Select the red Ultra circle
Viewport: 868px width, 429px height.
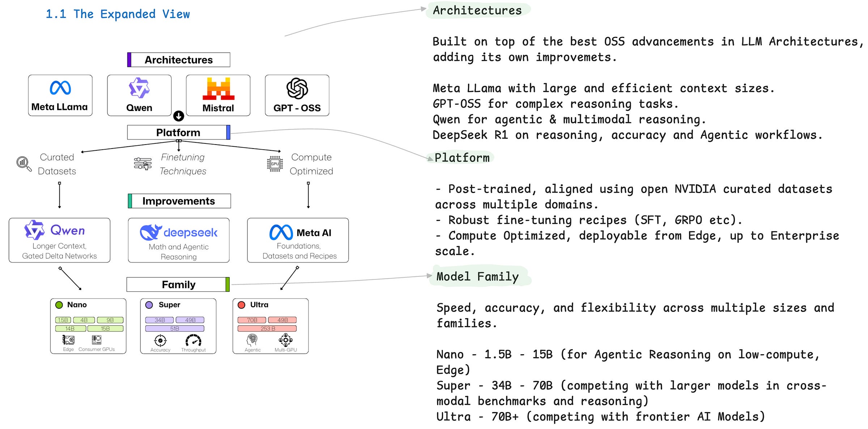coord(241,305)
